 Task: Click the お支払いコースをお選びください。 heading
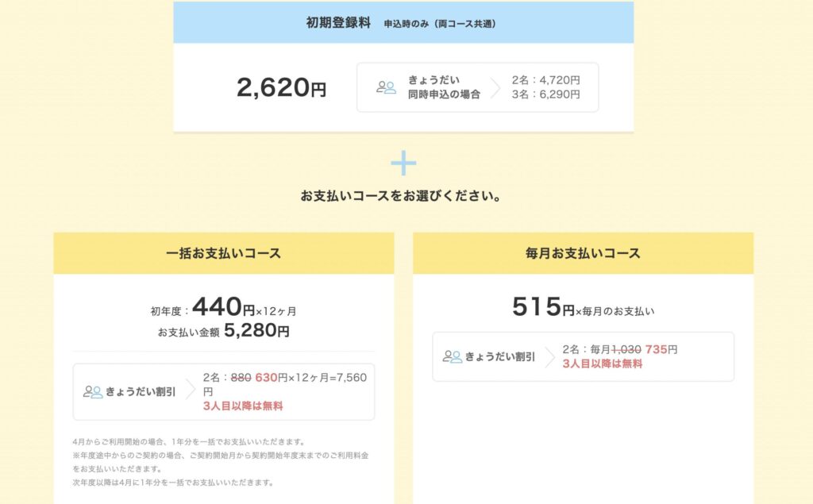tap(402, 195)
